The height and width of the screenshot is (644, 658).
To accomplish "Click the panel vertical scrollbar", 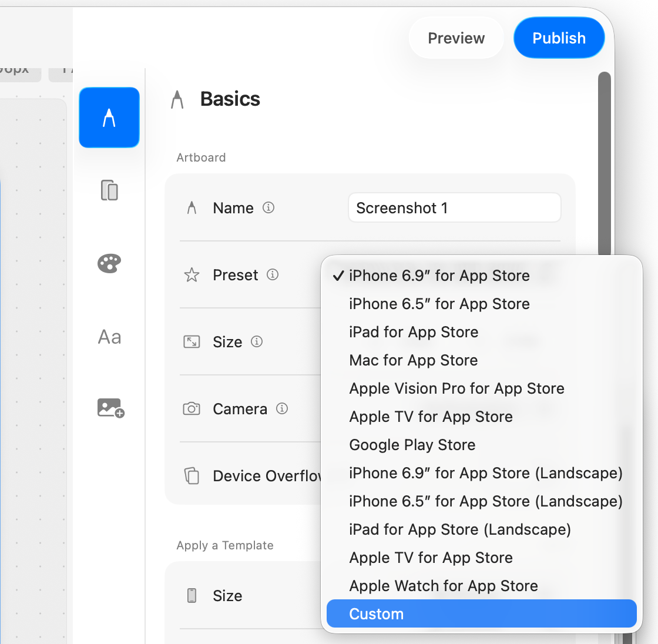I will [x=605, y=164].
